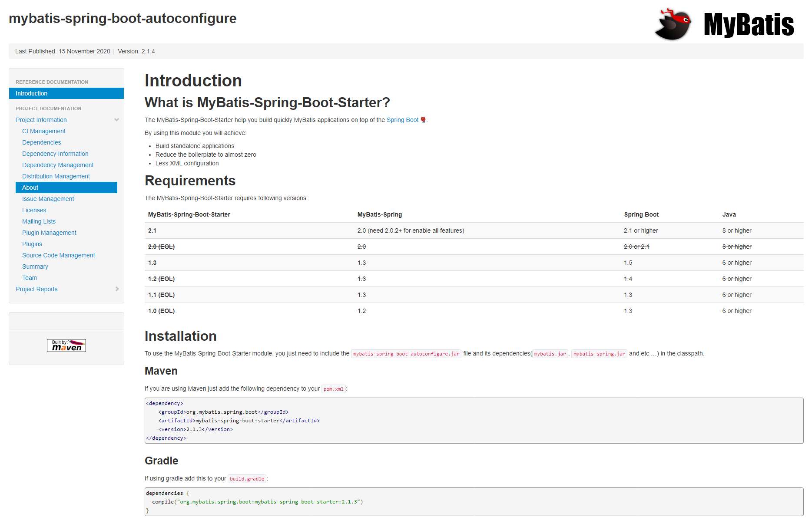
Task: Open Distribution Management page
Action: point(56,176)
